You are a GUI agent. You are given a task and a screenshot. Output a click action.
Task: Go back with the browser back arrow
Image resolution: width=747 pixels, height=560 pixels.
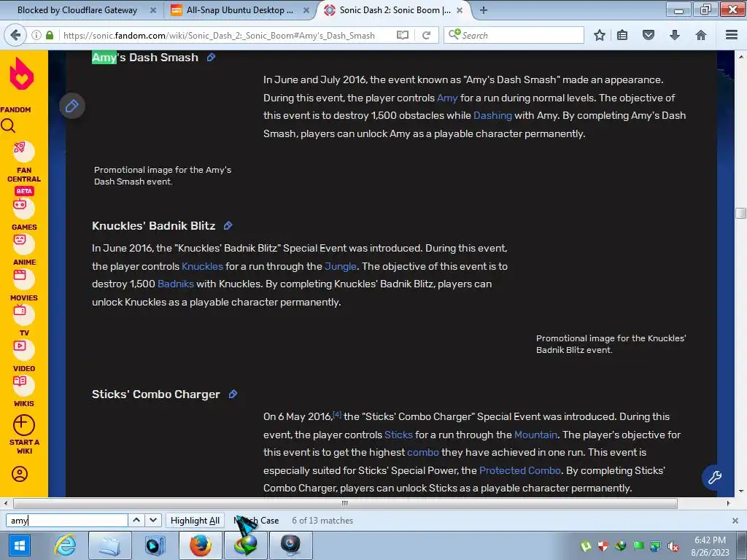pos(15,35)
